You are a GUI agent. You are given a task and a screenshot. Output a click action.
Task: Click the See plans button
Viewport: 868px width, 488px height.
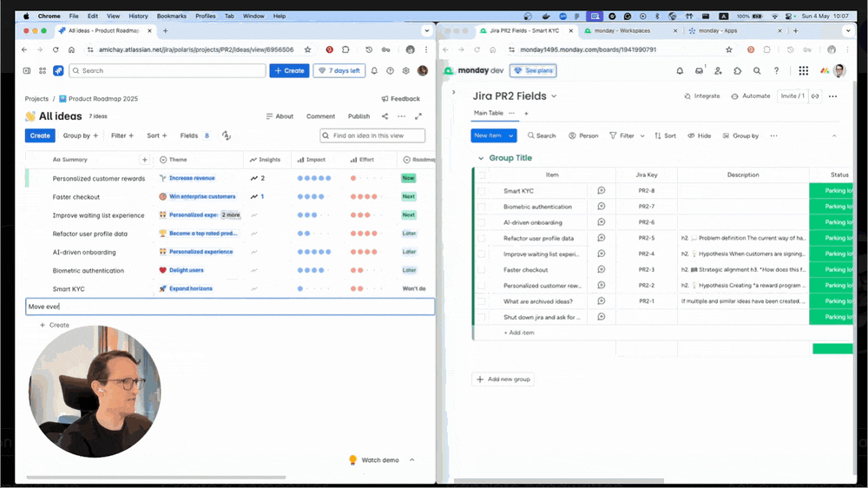coord(533,71)
